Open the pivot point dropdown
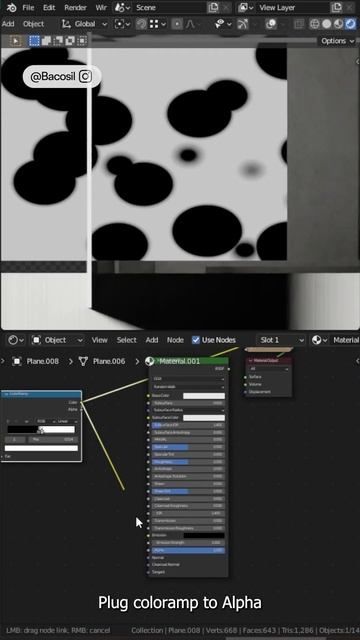This screenshot has width=360, height=640. coord(122,24)
